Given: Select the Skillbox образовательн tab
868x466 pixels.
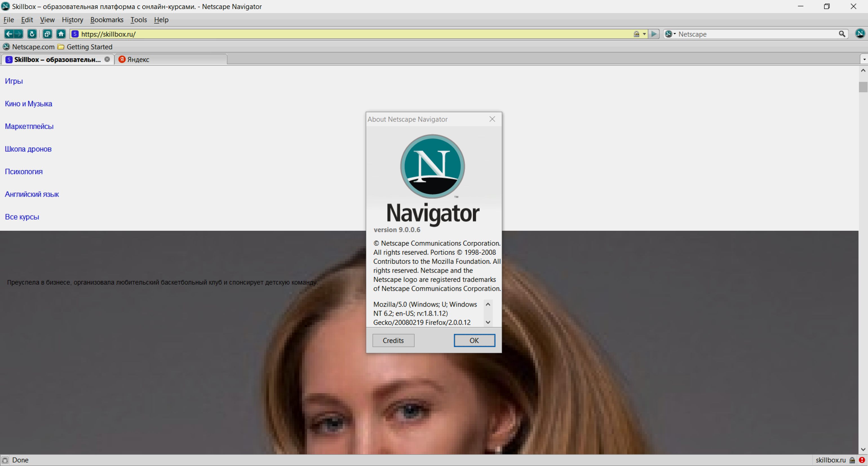Looking at the screenshot, I should point(55,59).
